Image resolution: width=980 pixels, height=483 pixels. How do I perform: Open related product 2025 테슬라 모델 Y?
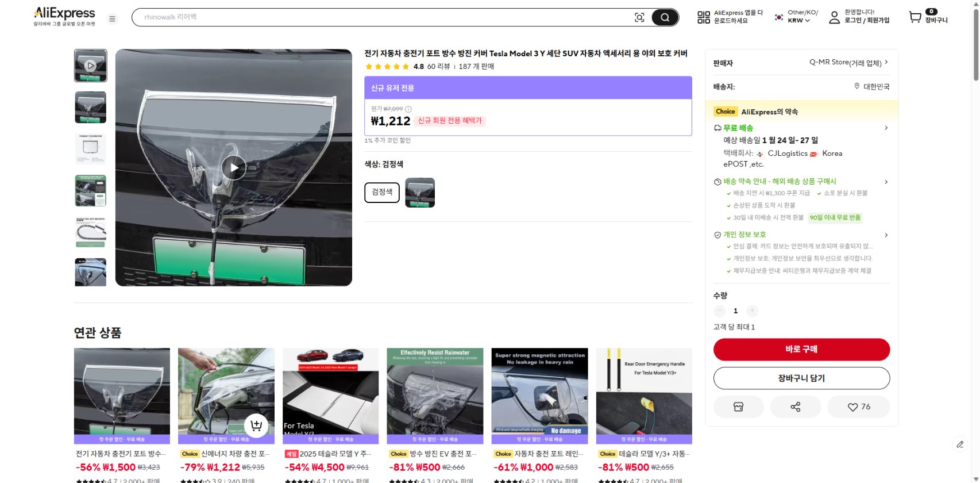[x=330, y=396]
